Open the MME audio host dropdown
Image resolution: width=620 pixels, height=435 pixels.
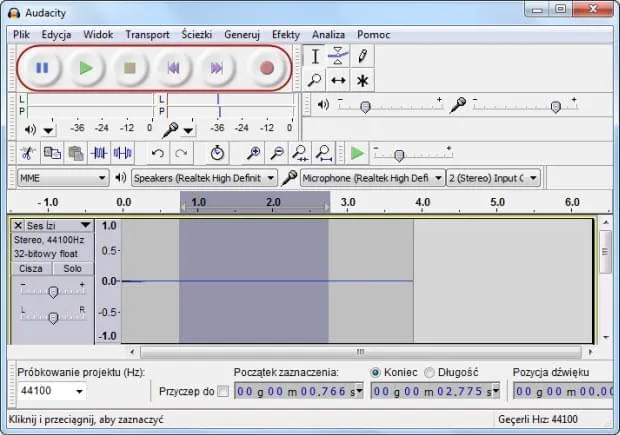pyautogui.click(x=63, y=178)
